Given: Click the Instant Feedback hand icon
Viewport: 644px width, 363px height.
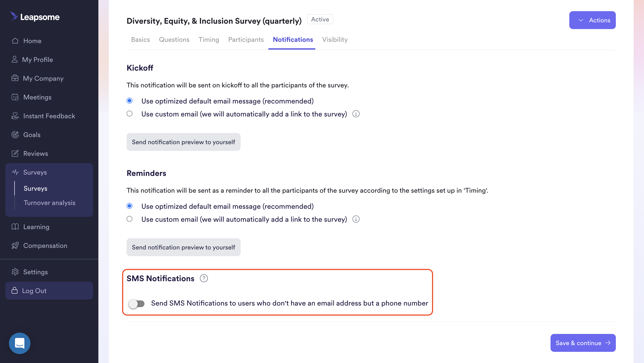Looking at the screenshot, I should click(15, 116).
